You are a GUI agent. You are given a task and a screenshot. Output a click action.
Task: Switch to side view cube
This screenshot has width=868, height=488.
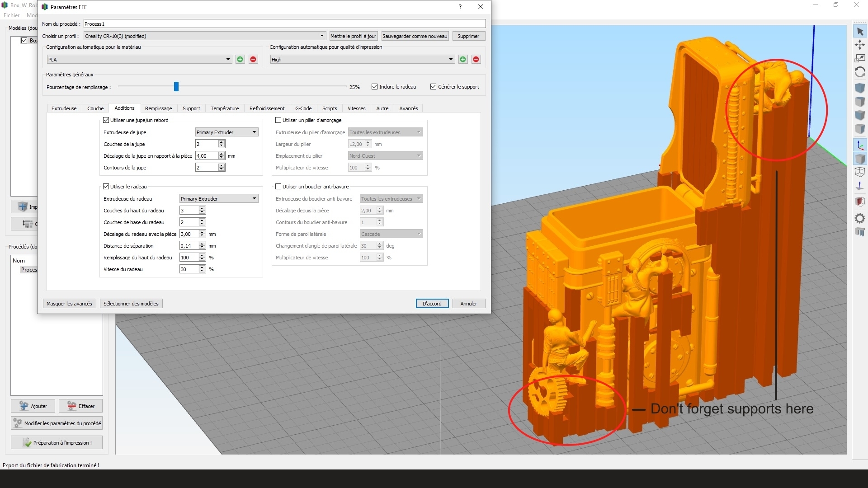[859, 129]
